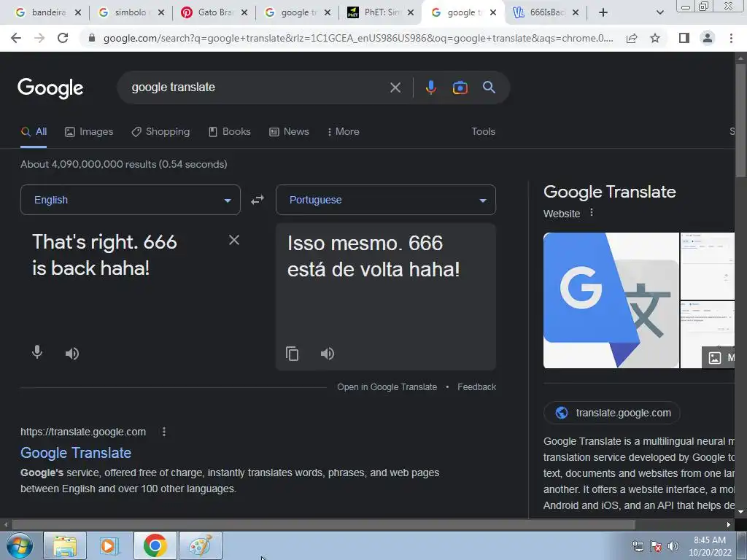Open source language English dropdown
Viewport: 747px width, 560px height.
tap(131, 200)
